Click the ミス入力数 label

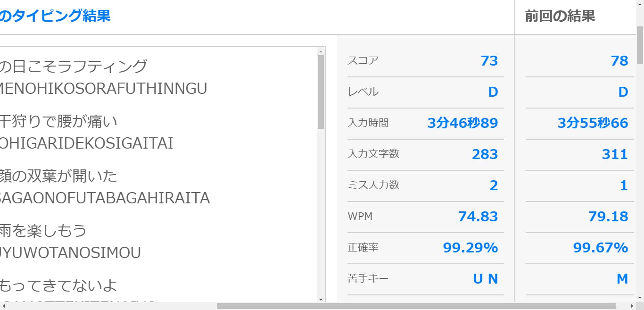(x=373, y=185)
